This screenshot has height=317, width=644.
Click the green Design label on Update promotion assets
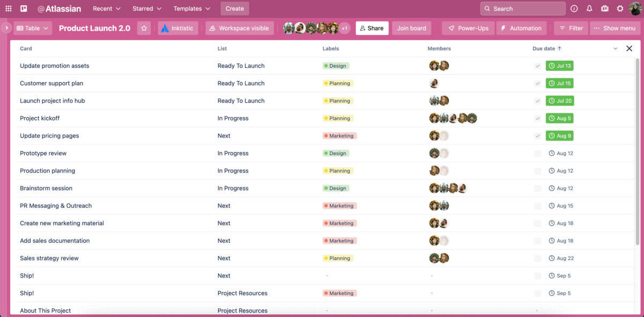coord(336,66)
